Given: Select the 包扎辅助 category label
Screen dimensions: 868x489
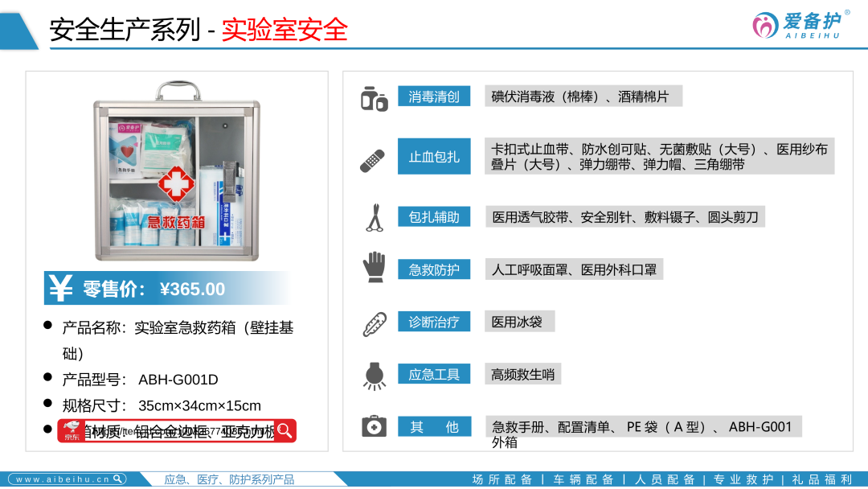Looking at the screenshot, I should tap(434, 217).
